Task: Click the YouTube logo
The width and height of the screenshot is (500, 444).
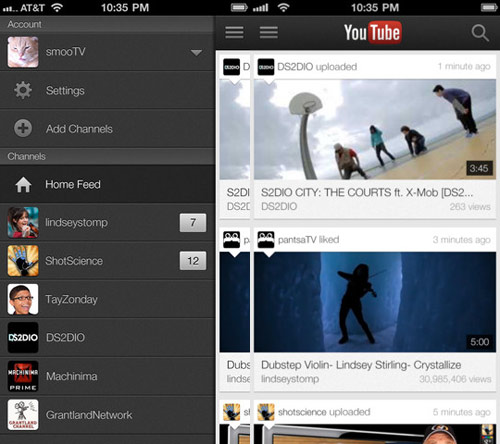Action: pos(373,32)
